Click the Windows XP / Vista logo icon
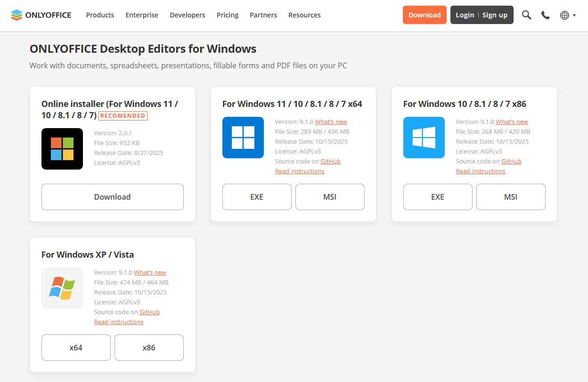Viewport: 588px width, 382px height. pos(62,288)
